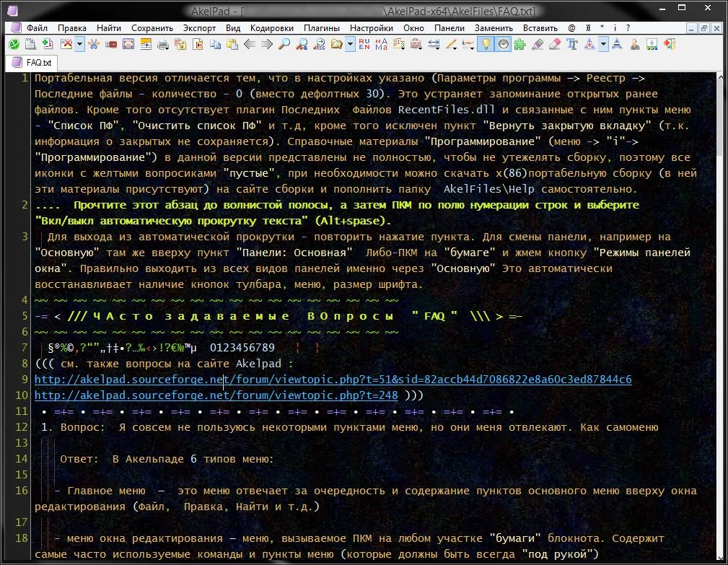Open the @ menu item
The height and width of the screenshot is (565, 728).
tap(571, 28)
